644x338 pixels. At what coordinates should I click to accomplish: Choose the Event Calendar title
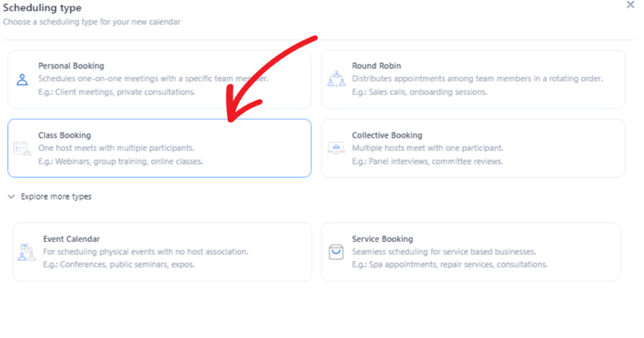(x=72, y=239)
